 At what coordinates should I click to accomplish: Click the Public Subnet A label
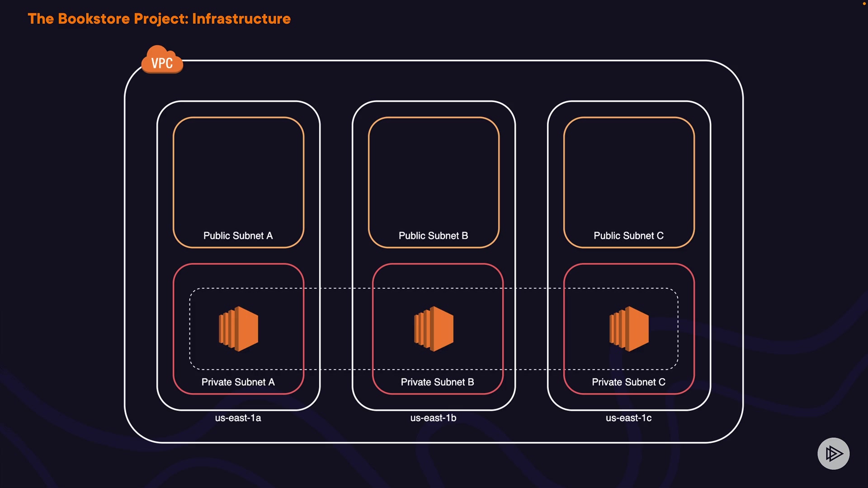tap(238, 236)
